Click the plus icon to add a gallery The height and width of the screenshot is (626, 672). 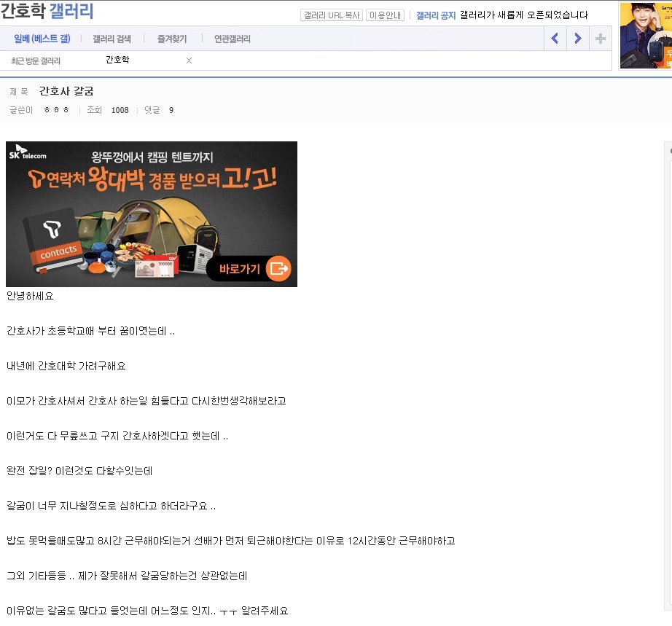click(599, 38)
